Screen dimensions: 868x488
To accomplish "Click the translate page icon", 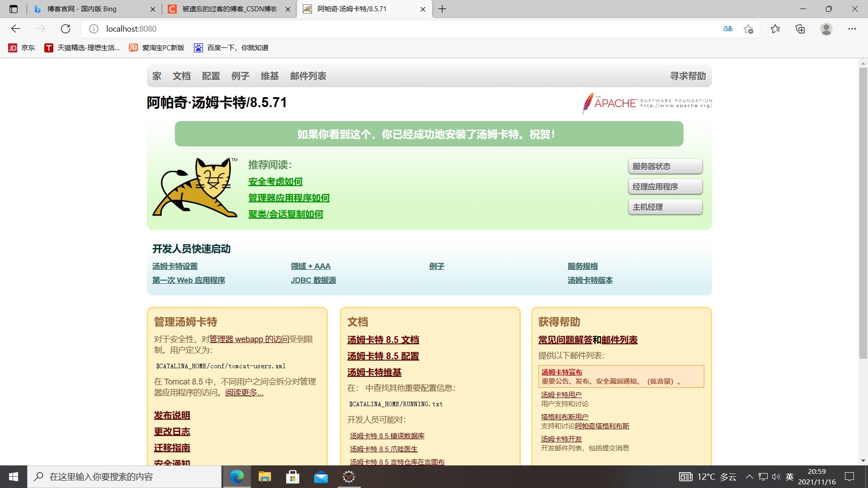I will (x=728, y=29).
